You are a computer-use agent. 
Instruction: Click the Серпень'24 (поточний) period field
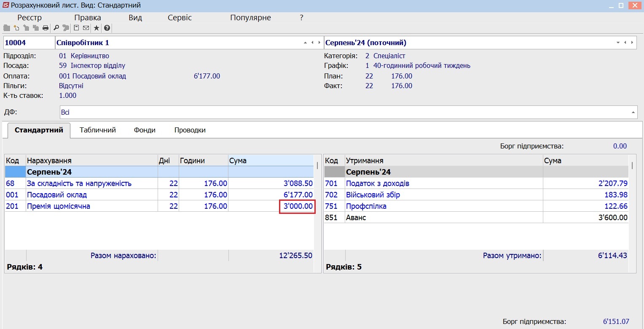[x=480, y=43]
